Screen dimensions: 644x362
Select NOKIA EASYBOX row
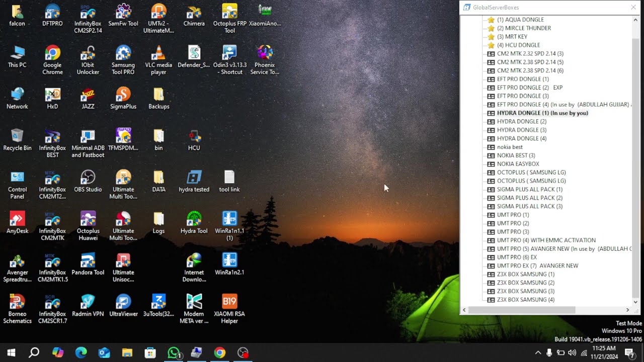point(518,164)
